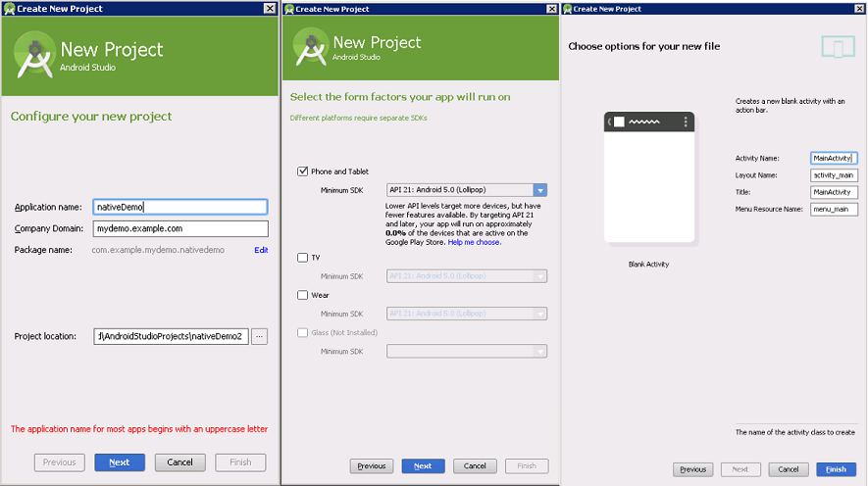Click Finish in the activity options dialog
This screenshot has height=486, width=868.
(836, 469)
